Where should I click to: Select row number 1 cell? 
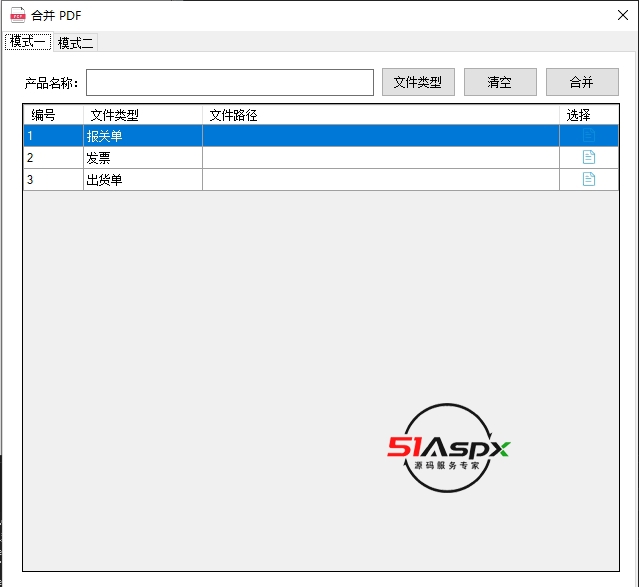click(53, 136)
